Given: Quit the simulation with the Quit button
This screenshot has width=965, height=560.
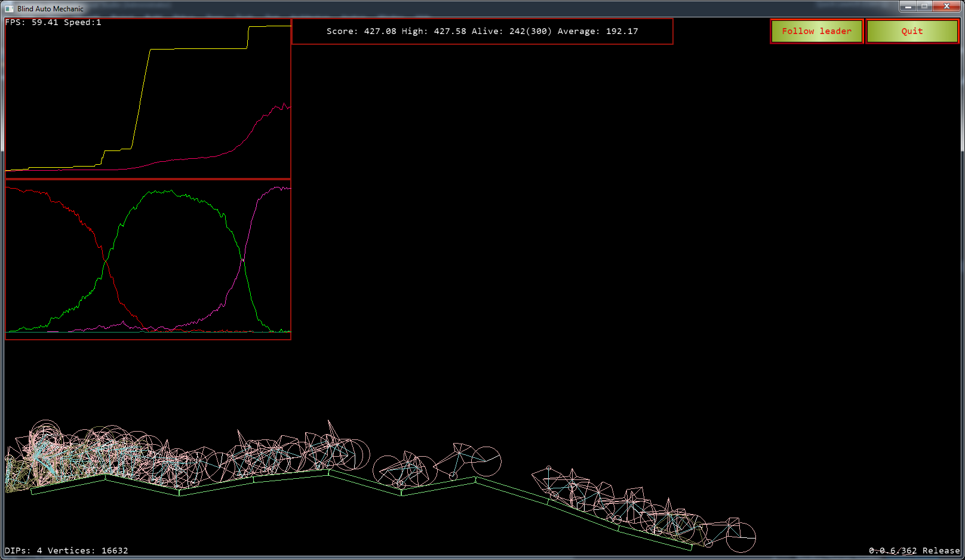Looking at the screenshot, I should [912, 31].
